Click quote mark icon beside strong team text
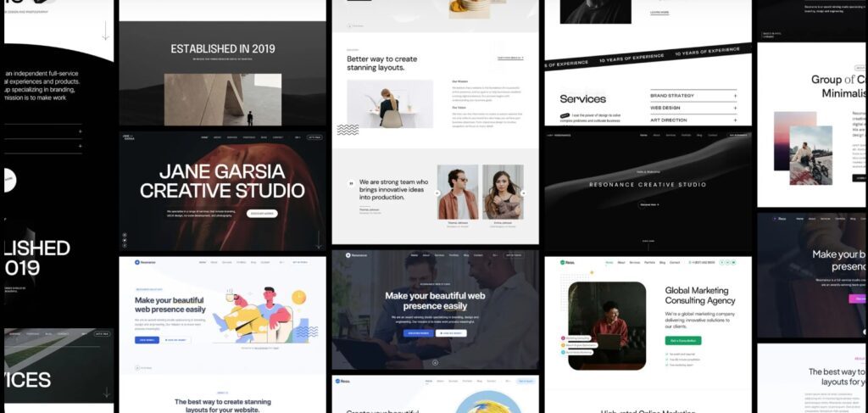Viewport: 868px width, 413px height. 351,183
